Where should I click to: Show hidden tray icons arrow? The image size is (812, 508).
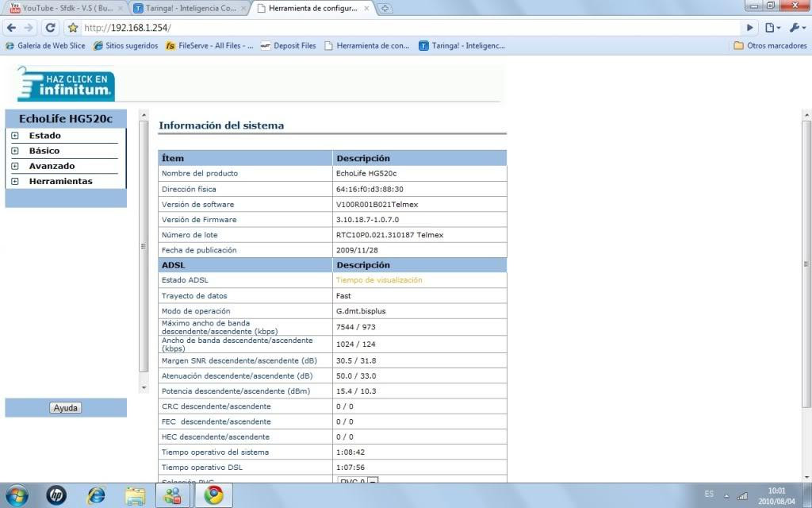[726, 496]
